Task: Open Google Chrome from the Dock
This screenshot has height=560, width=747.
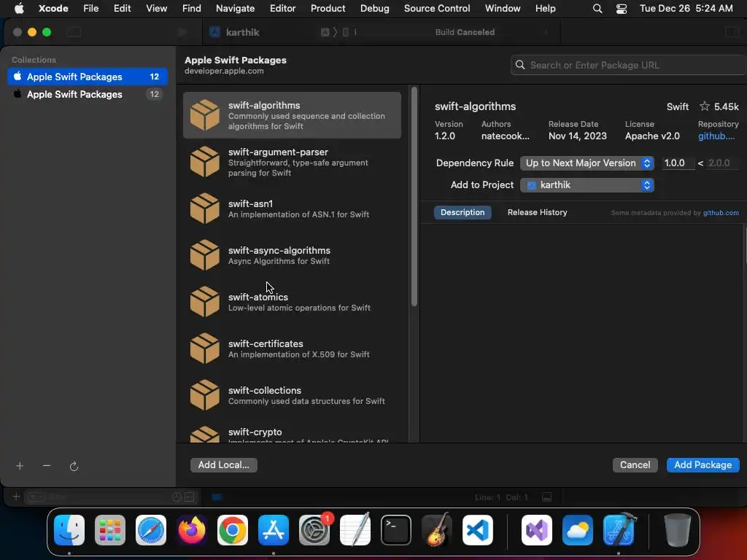Action: tap(233, 530)
